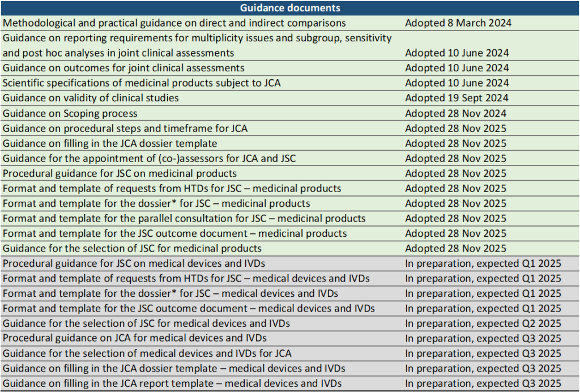580x392 pixels.
Task: Click "Procedural guidance for JSC on medicinal products"
Action: [120, 173]
